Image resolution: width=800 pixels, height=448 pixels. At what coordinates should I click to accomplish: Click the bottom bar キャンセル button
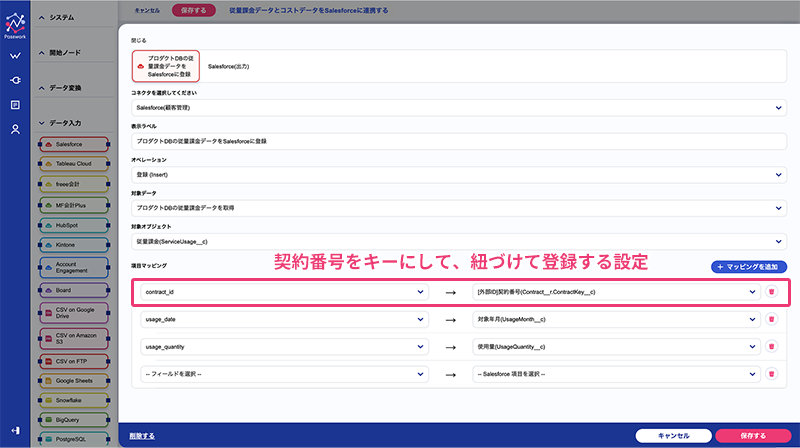click(x=673, y=436)
